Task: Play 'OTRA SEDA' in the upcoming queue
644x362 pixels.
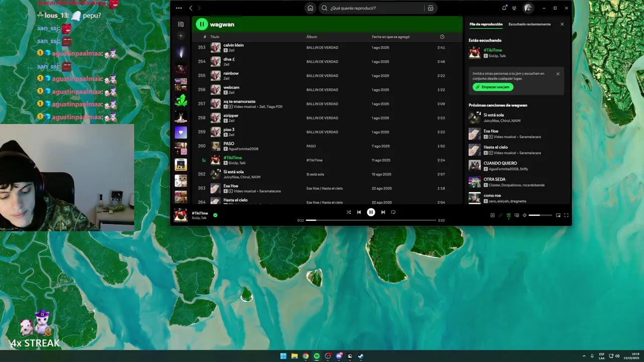Action: tap(495, 179)
